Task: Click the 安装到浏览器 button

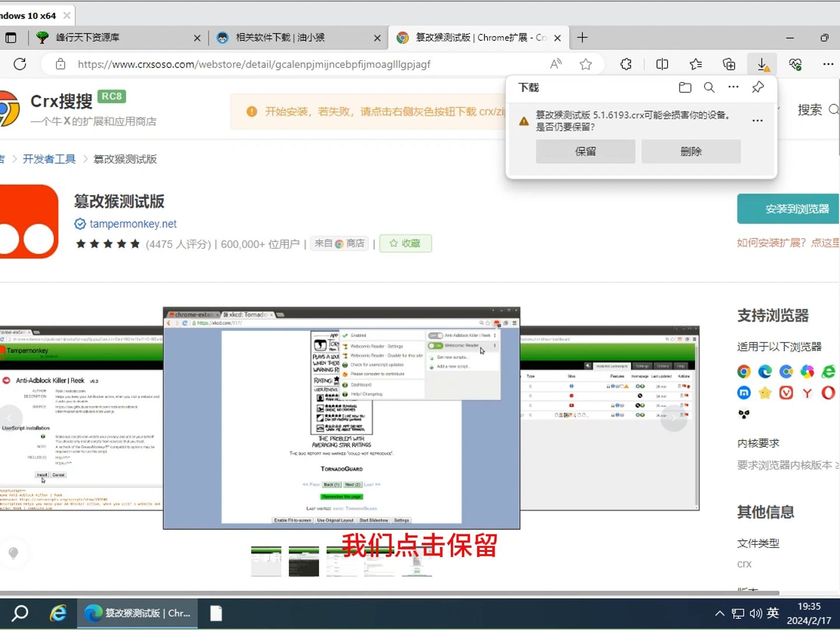Action: pos(788,209)
